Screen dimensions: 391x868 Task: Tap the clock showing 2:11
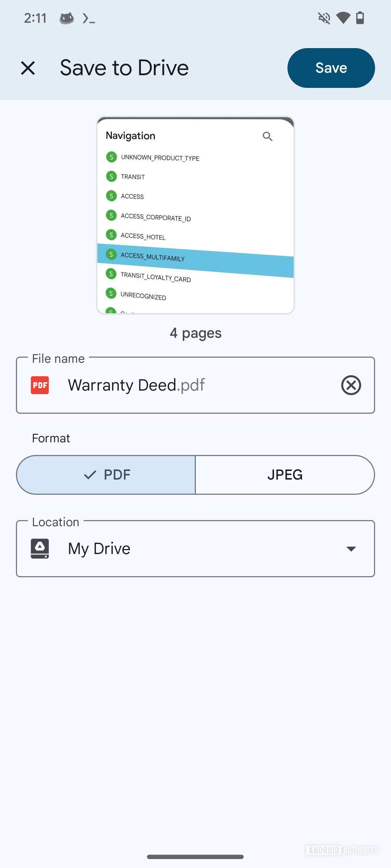35,18
